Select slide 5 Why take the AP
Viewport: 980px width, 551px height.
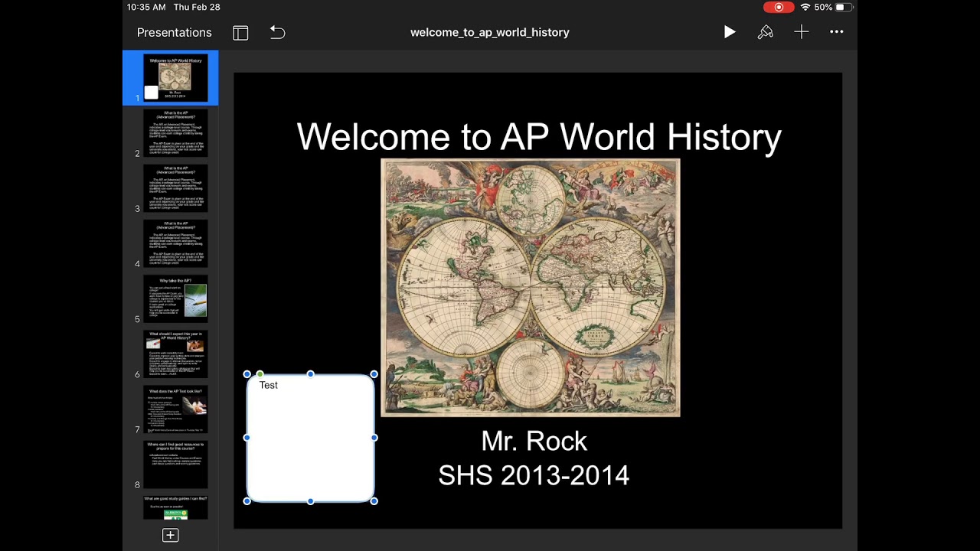175,298
